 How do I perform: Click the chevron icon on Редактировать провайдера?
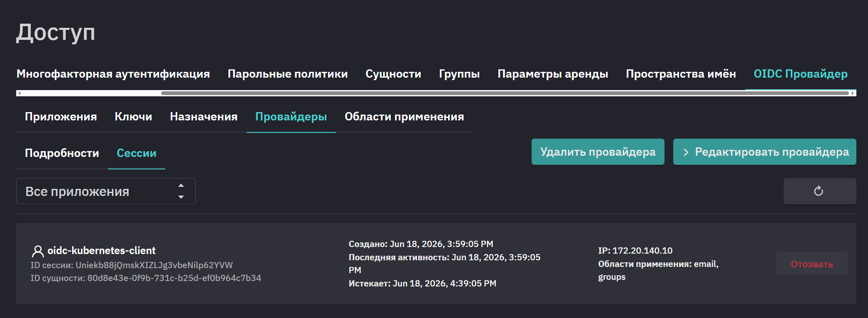point(686,152)
